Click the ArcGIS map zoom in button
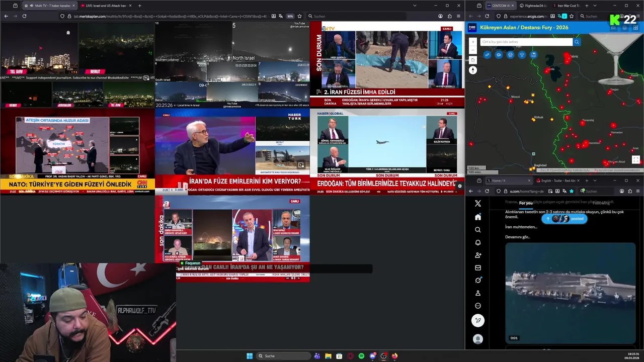The height and width of the screenshot is (362, 644). [473, 42]
